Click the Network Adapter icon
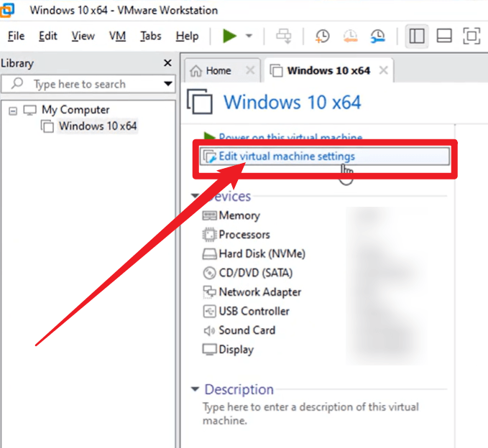Image resolution: width=488 pixels, height=448 pixels. [x=209, y=292]
